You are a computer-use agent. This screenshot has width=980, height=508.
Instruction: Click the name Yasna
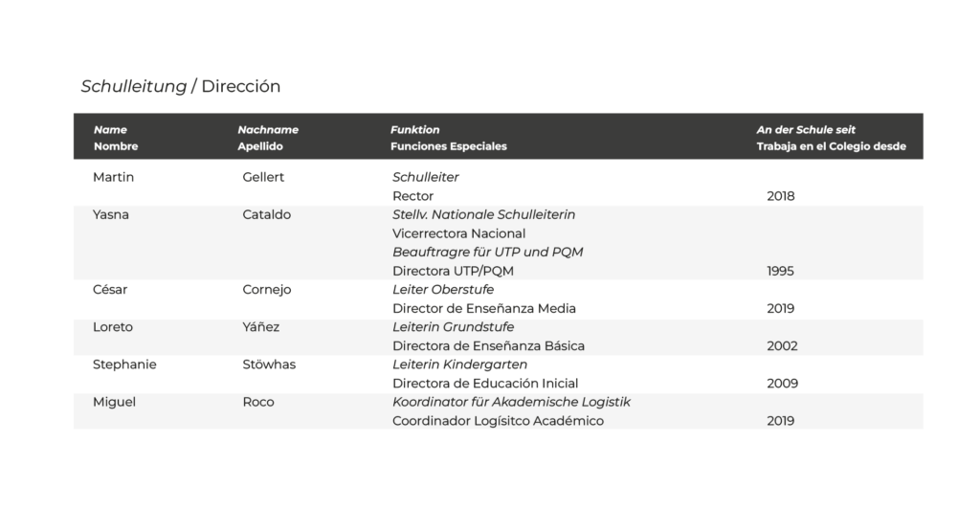[111, 214]
